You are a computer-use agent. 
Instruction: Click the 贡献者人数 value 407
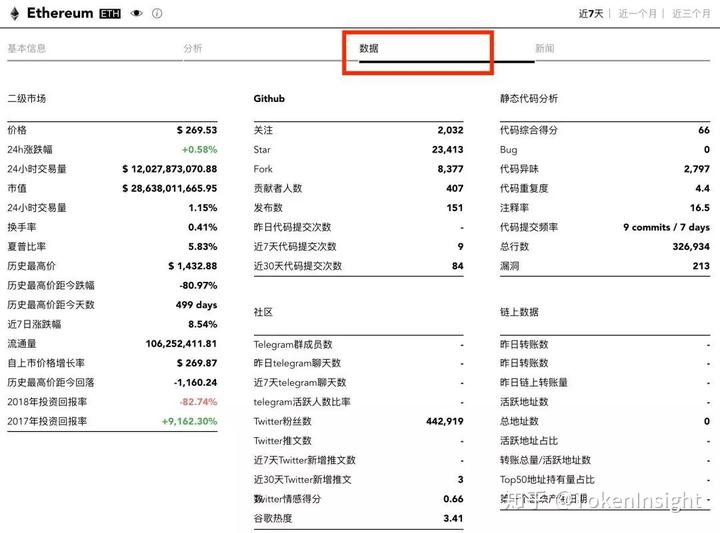(x=455, y=188)
